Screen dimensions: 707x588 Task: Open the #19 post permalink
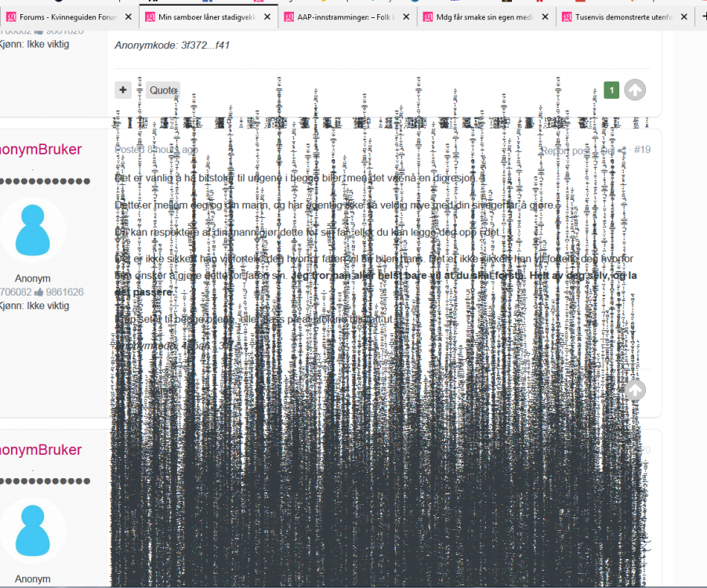point(642,150)
